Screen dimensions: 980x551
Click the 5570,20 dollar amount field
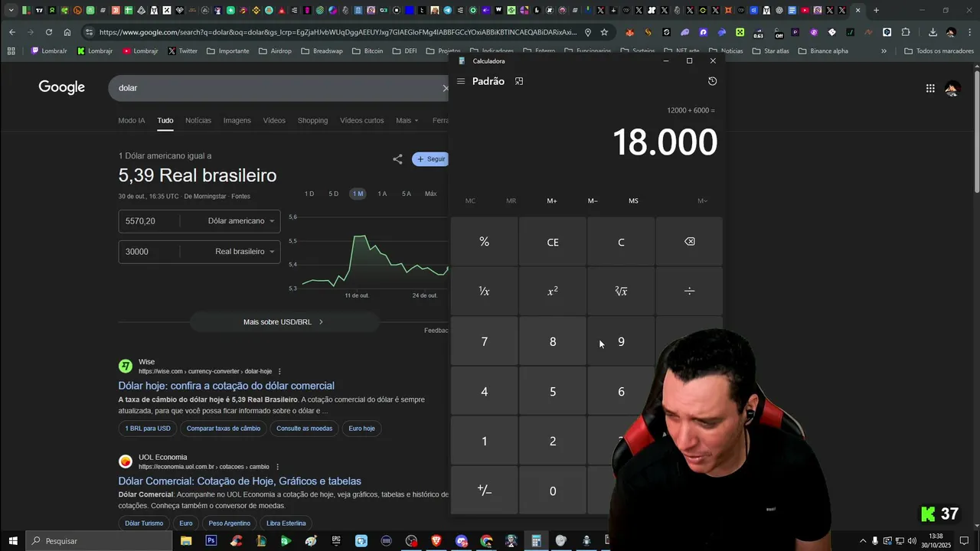(x=150, y=221)
